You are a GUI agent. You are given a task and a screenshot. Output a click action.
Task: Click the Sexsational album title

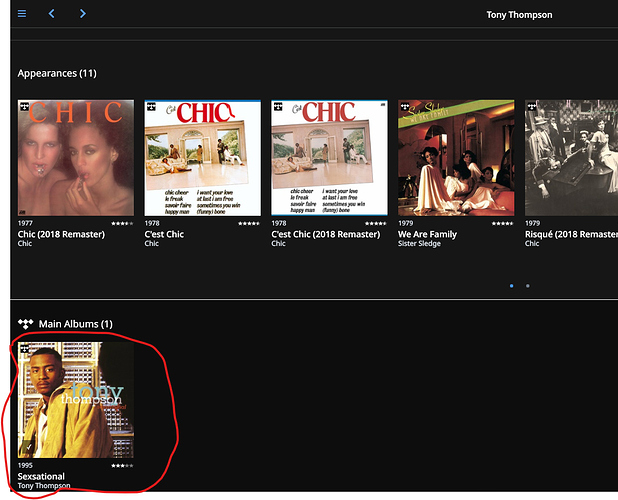(41, 476)
